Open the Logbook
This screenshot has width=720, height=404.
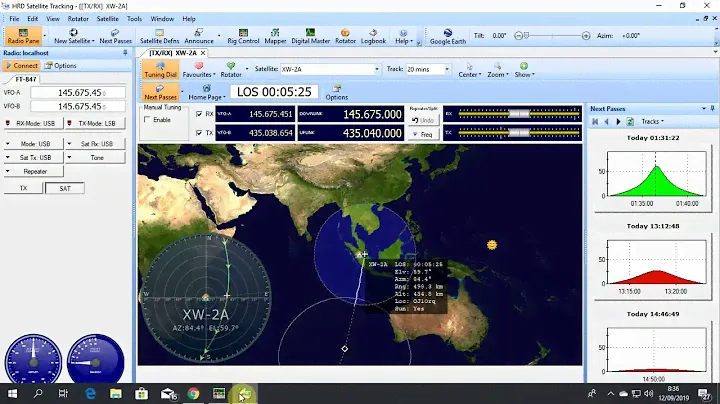(373, 36)
